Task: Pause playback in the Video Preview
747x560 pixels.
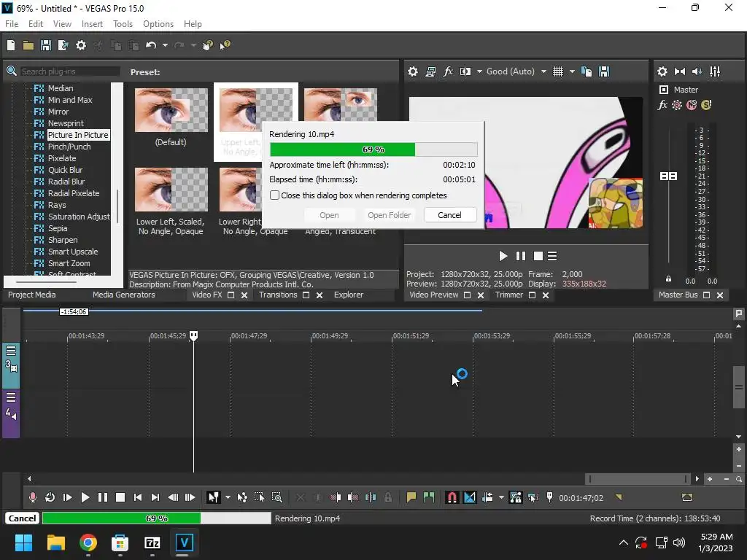Action: pos(521,256)
